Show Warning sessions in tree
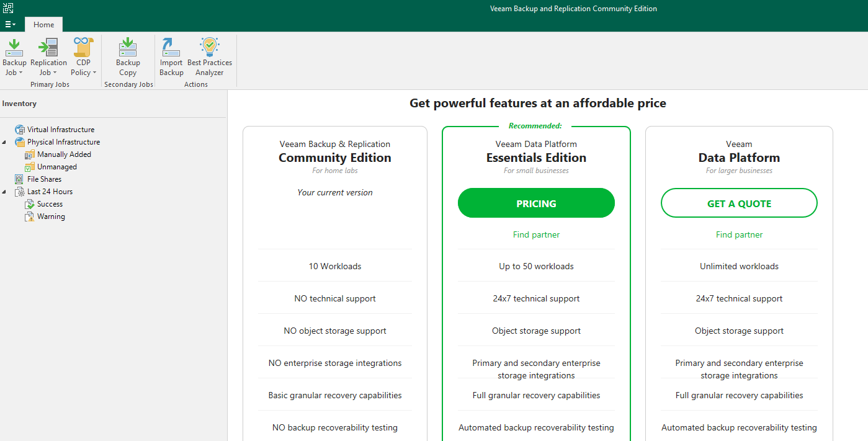The image size is (868, 441). point(51,216)
